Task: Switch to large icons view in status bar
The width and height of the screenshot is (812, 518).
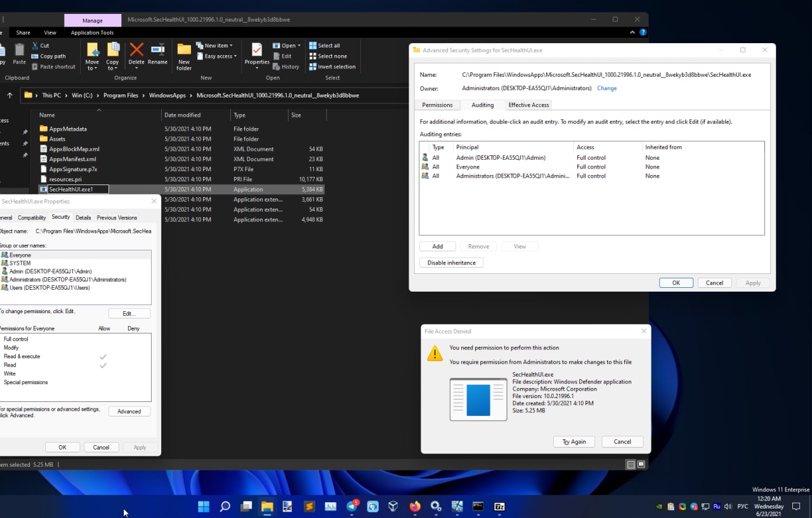Action: 641,465
